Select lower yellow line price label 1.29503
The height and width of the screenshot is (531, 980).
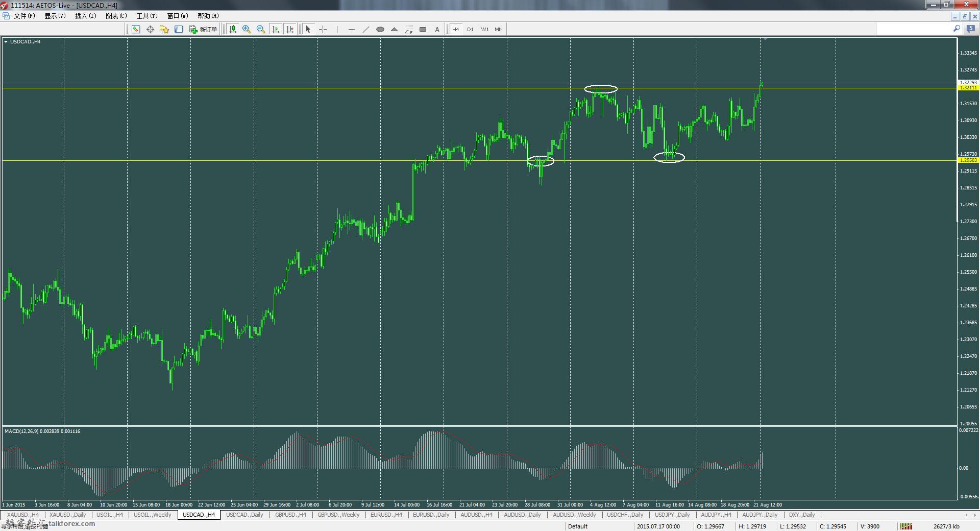click(x=968, y=160)
